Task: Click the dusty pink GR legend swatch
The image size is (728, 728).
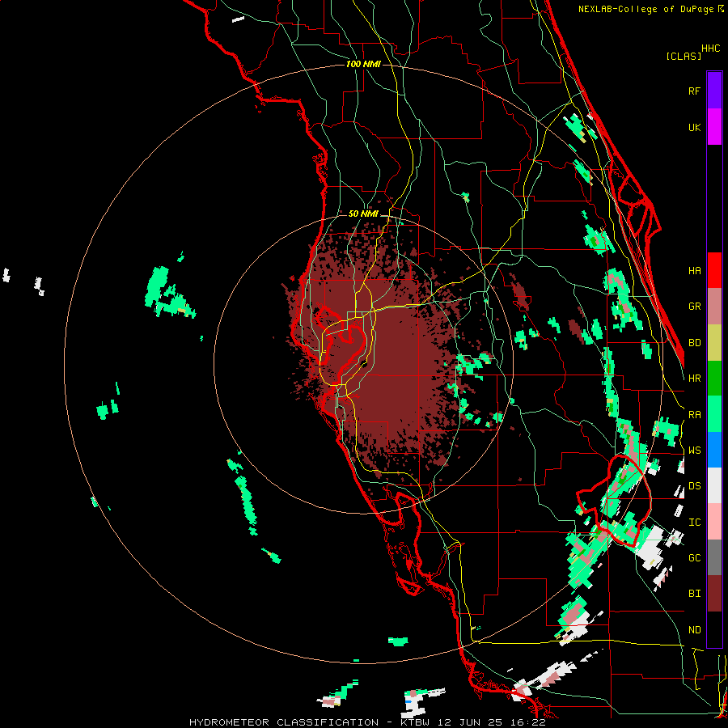Action: point(714,306)
